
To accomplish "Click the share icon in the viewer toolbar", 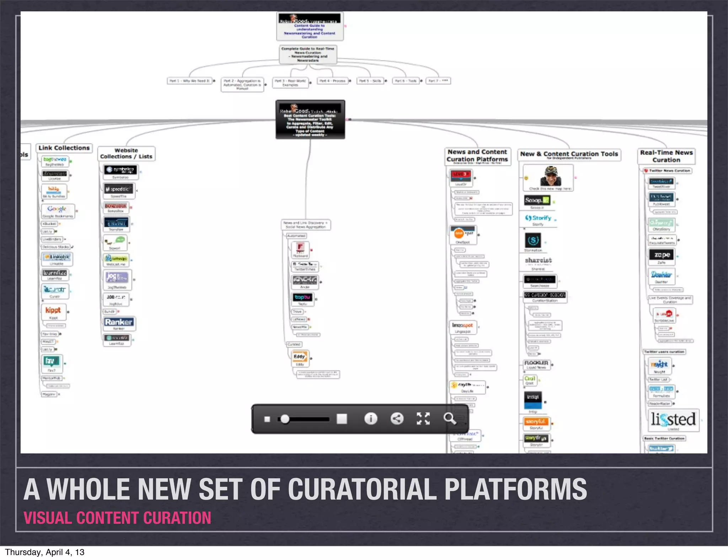I will click(x=397, y=419).
